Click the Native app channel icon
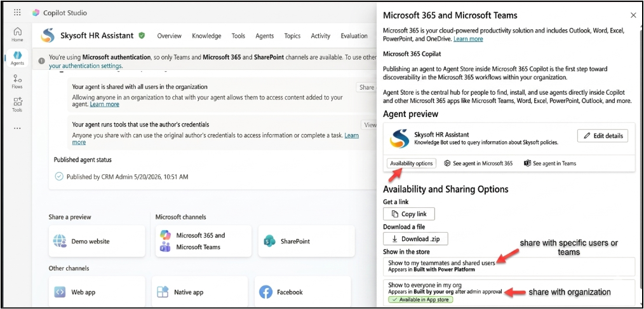This screenshot has width=644, height=309. pyautogui.click(x=163, y=292)
